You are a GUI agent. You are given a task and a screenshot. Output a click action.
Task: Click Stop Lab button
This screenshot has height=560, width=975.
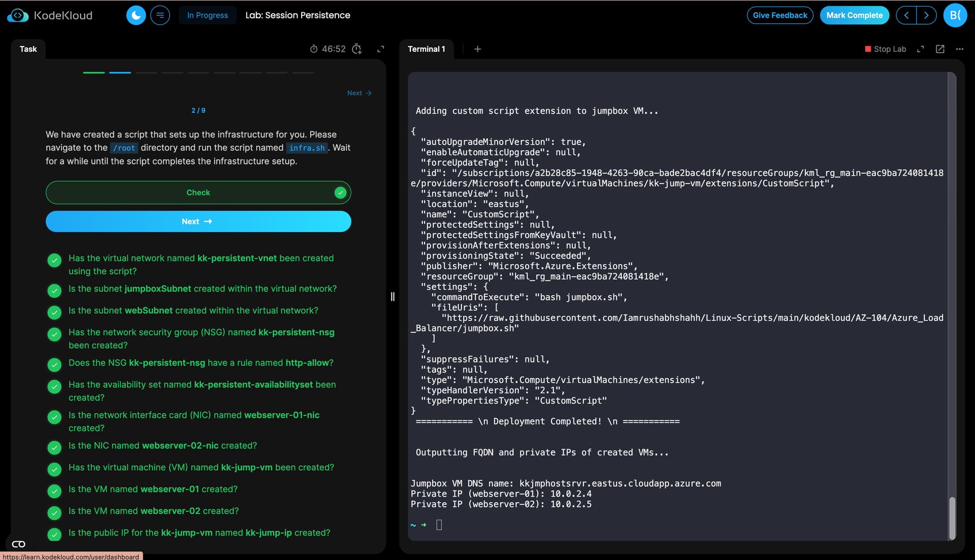[885, 49]
